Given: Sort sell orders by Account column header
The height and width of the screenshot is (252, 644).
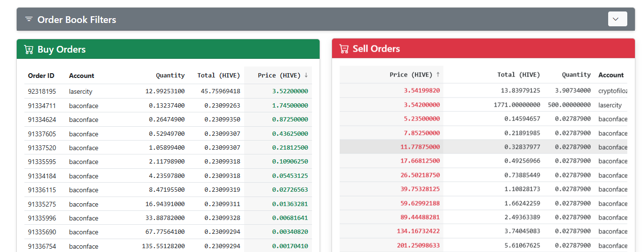Looking at the screenshot, I should (611, 75).
